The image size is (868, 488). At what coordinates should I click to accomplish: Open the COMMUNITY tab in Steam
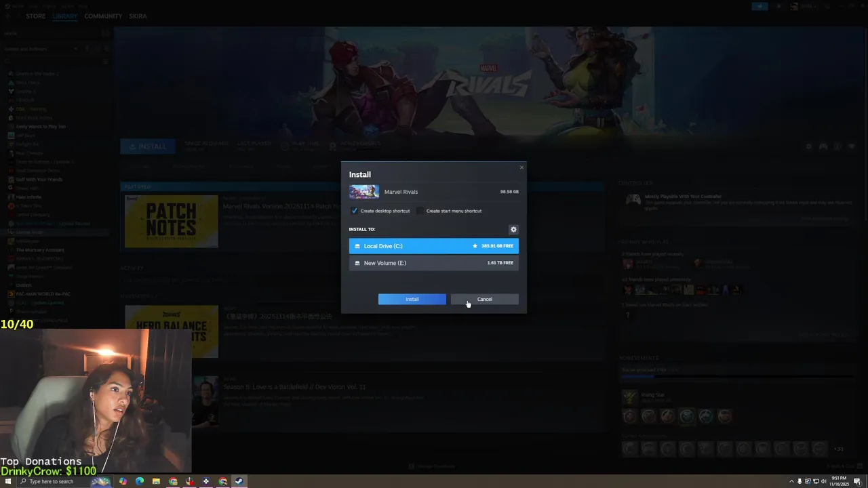(x=103, y=16)
